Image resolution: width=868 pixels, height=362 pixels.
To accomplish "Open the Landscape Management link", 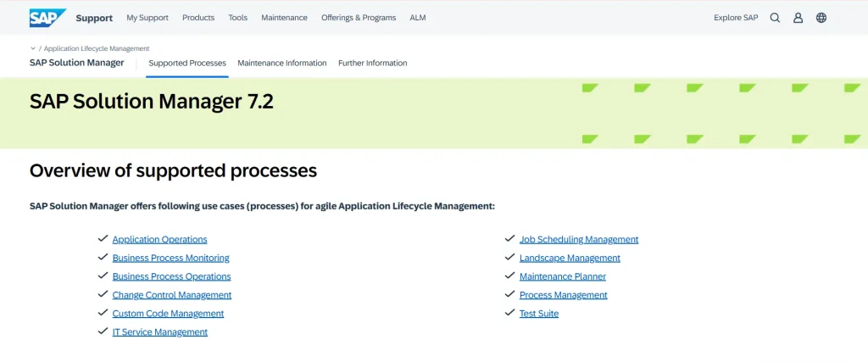I will point(570,258).
